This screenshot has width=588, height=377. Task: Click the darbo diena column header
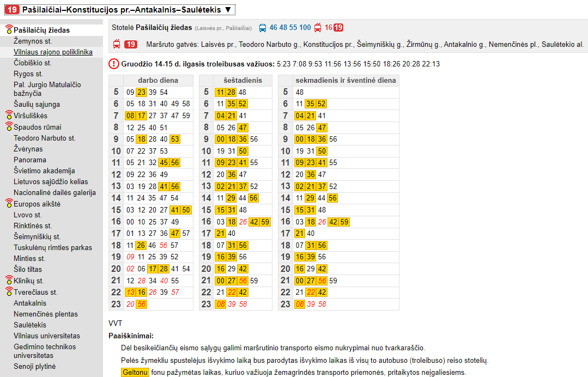[157, 80]
